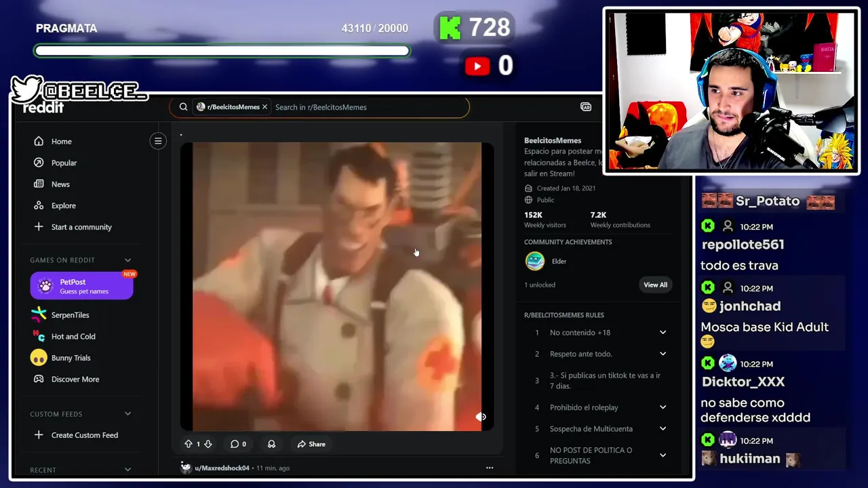Click the Popular arrow icon
868x488 pixels.
(39, 163)
